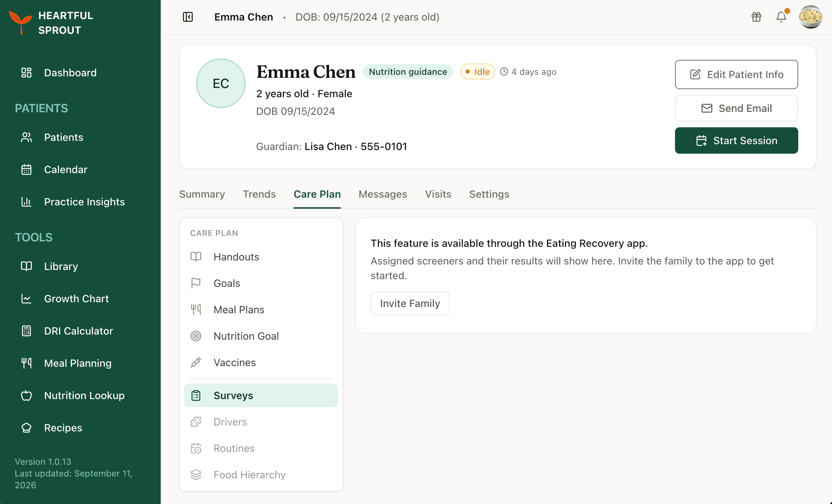Click the Meal Planning utensils icon
This screenshot has height=504, width=832.
tap(26, 363)
